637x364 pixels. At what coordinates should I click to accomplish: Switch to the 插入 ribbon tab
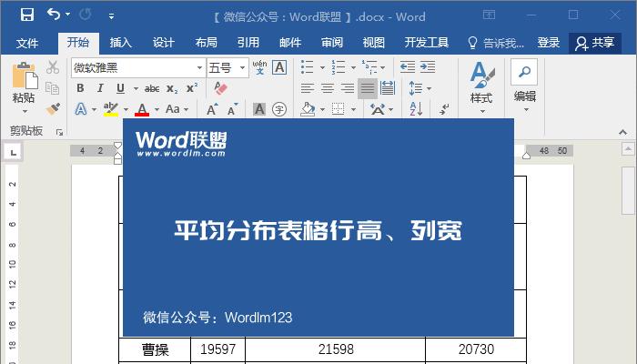(121, 43)
